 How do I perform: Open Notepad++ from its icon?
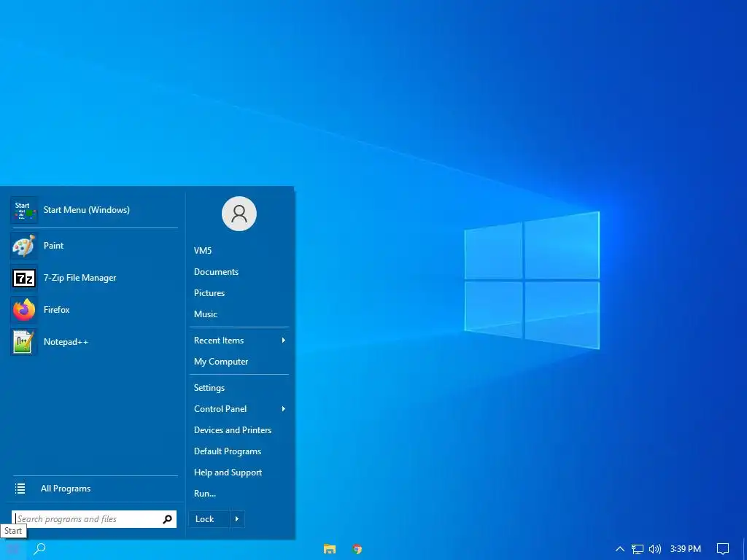click(24, 342)
